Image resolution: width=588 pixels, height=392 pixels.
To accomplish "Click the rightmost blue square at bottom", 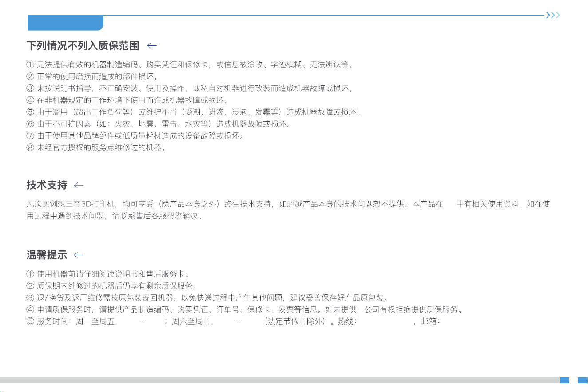I will pos(582,380).
